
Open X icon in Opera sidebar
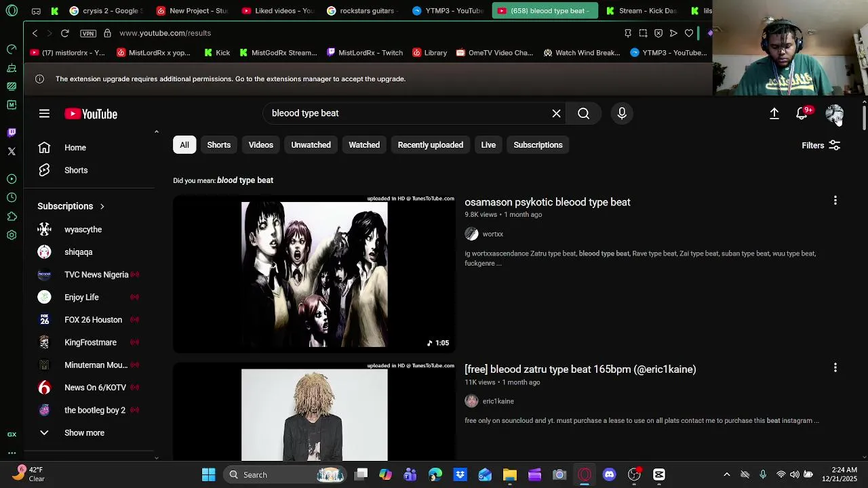[12, 151]
